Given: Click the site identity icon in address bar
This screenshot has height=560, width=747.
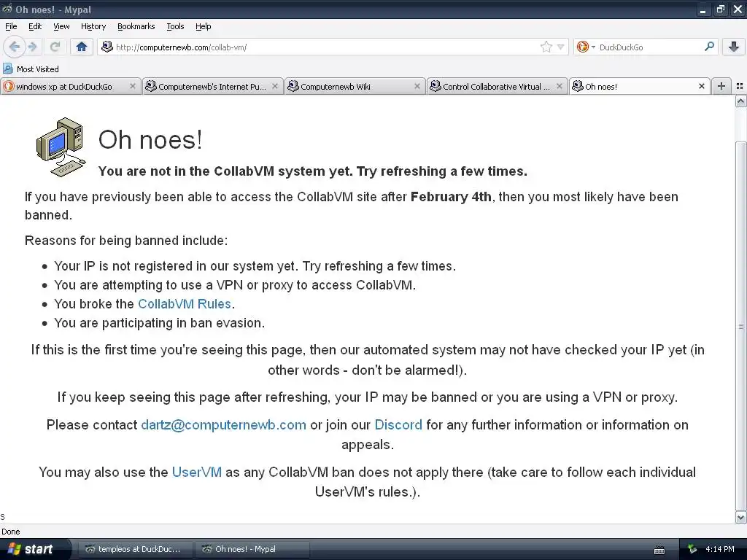Looking at the screenshot, I should [x=107, y=47].
